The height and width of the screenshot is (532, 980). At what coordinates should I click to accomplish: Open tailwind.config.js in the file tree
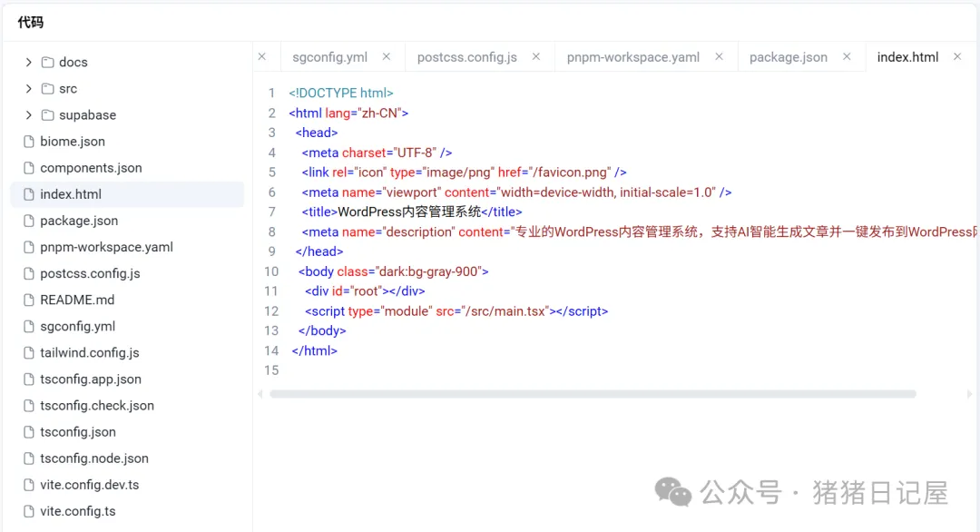click(x=90, y=353)
